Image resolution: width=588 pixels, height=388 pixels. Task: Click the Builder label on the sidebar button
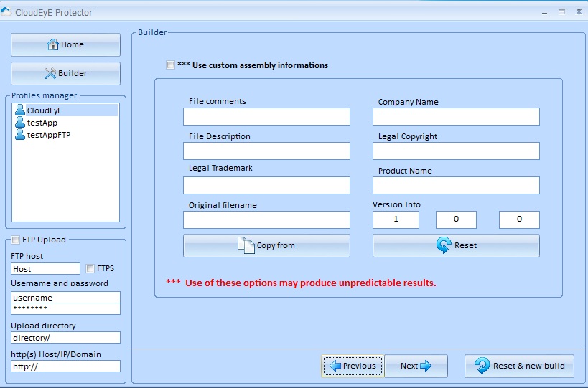coord(73,73)
